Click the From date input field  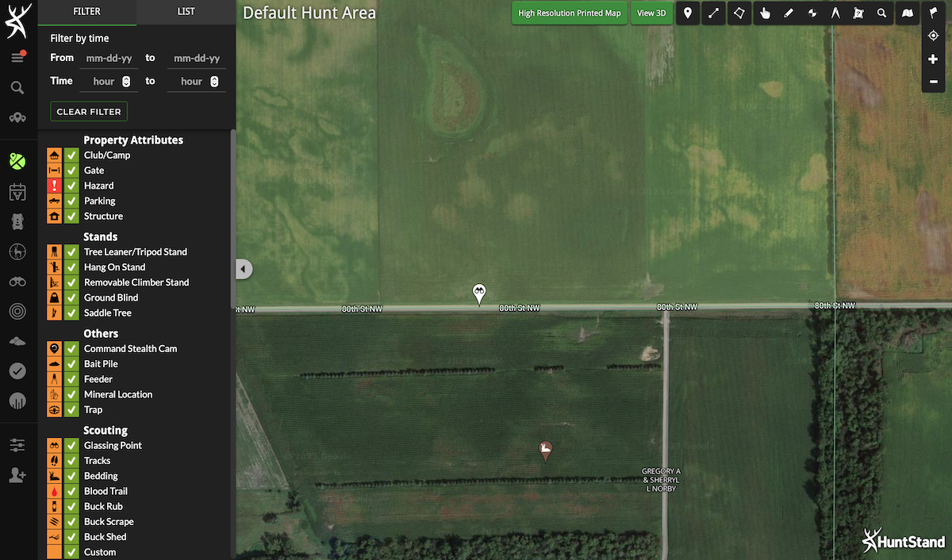(109, 58)
